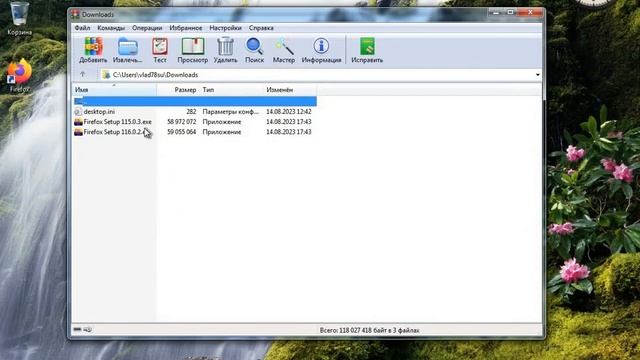Image resolution: width=640 pixels, height=360 pixels.
Task: Expand the address path dropdown arrow
Action: pos(537,75)
